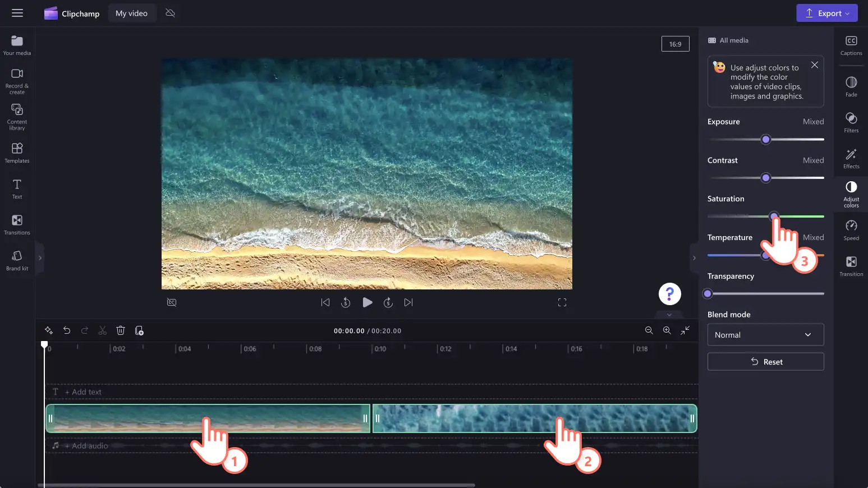Click the undo arrow icon

[66, 330]
